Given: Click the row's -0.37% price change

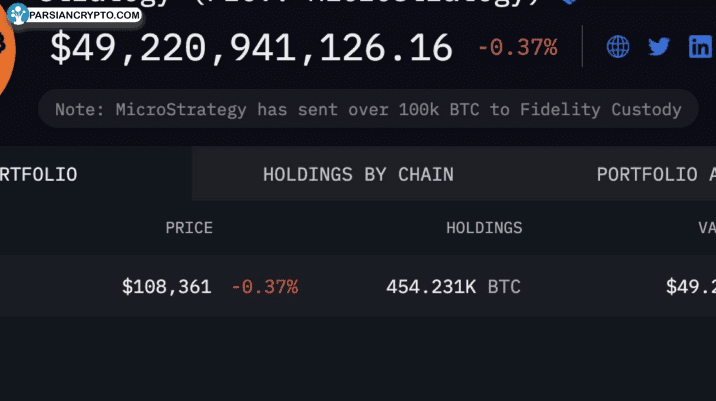Looking at the screenshot, I should click(x=265, y=287).
